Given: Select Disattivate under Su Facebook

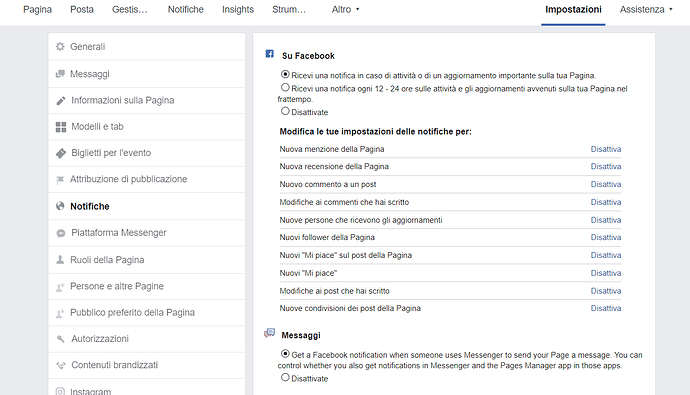Looking at the screenshot, I should tap(285, 111).
